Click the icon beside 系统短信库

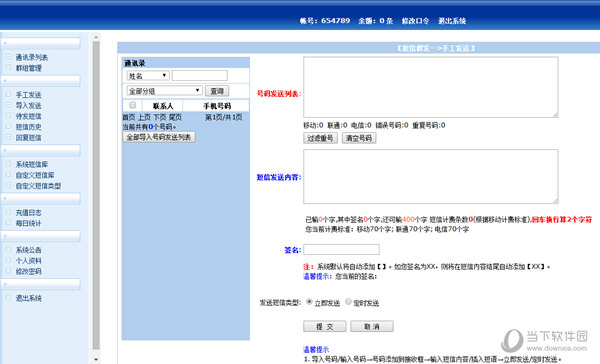pos(8,164)
